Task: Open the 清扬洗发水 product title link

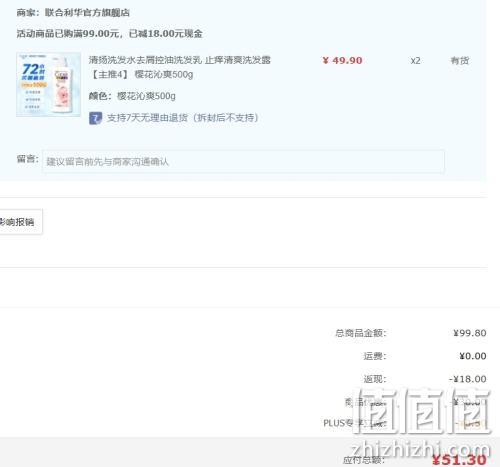Action: (180, 67)
